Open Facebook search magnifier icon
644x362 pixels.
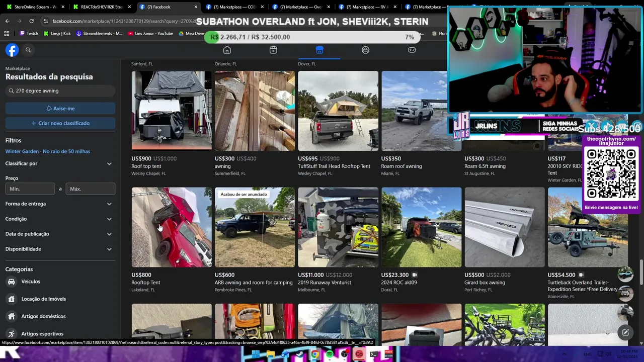pos(28,50)
